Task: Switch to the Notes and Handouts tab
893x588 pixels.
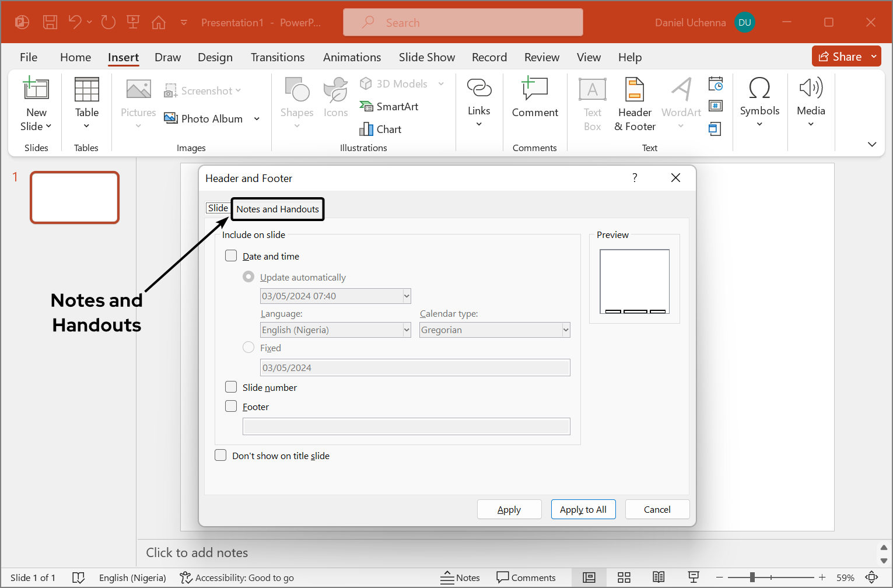Action: pos(278,209)
